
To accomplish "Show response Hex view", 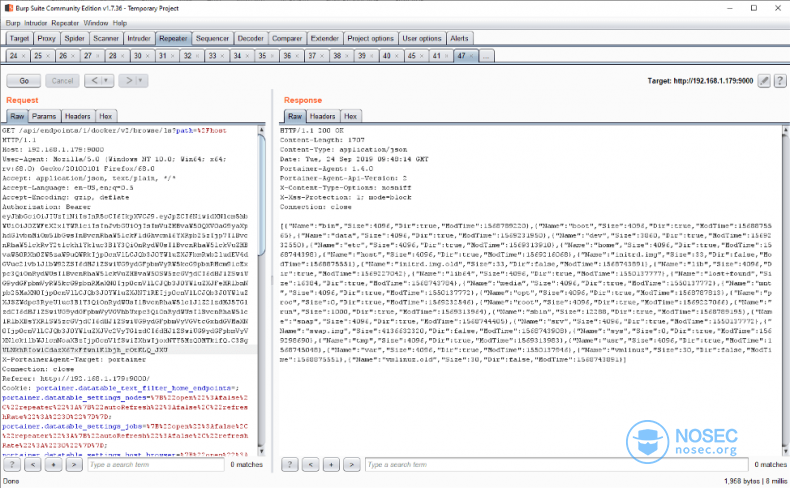I will coord(351,116).
